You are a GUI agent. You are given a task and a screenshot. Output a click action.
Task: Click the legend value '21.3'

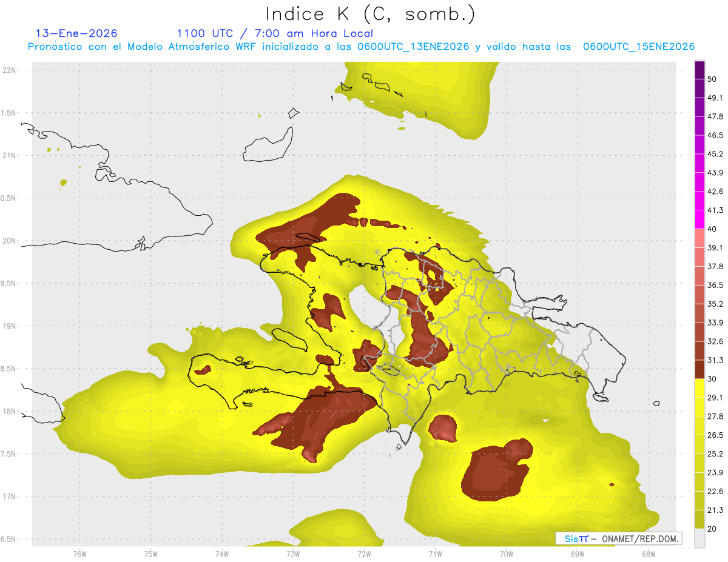pyautogui.click(x=715, y=510)
